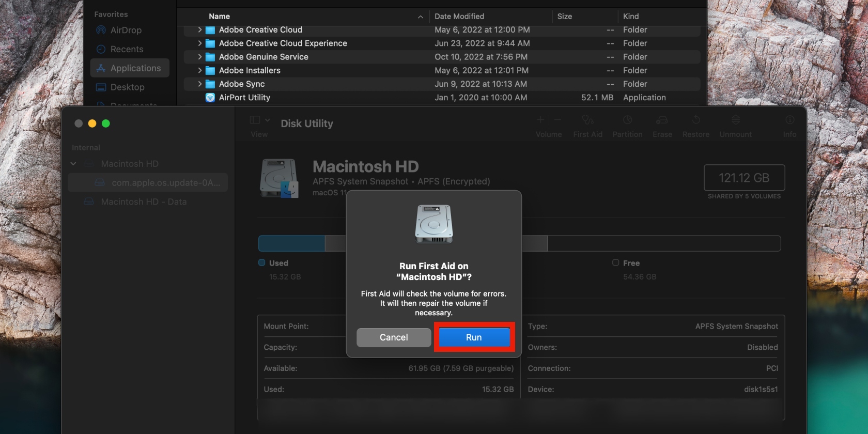Image resolution: width=868 pixels, height=434 pixels.
Task: Click the 121.12 GB capacity box
Action: tap(744, 178)
